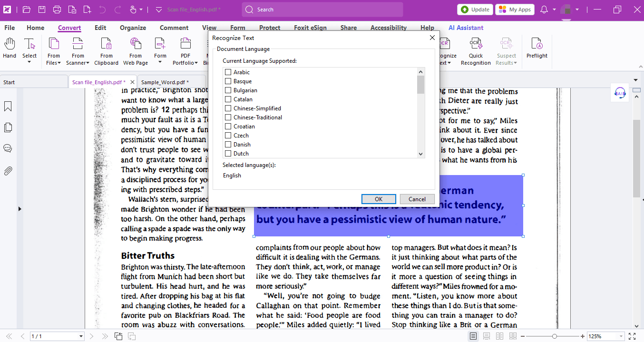
Task: Click the Open file folder icon
Action: click(x=27, y=10)
